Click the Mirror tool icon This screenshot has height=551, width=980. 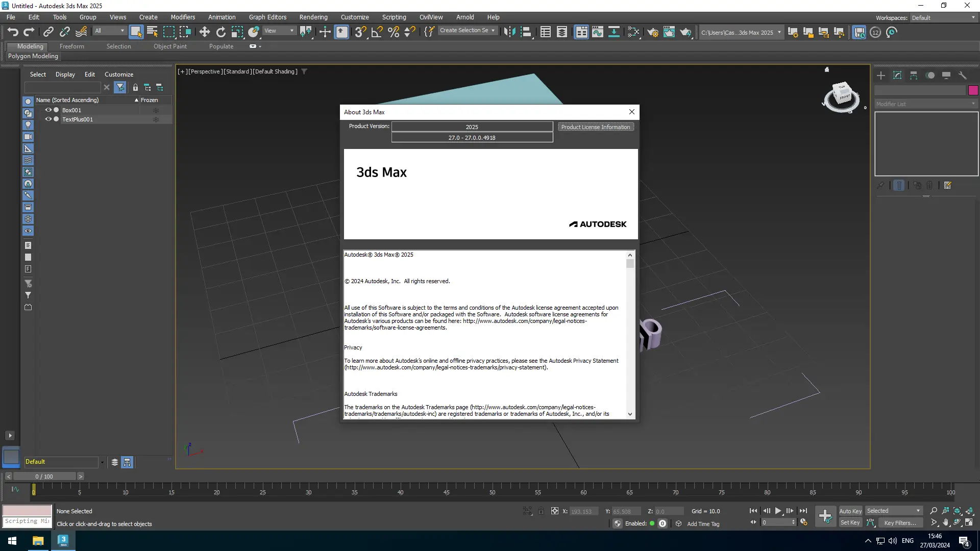tap(509, 32)
